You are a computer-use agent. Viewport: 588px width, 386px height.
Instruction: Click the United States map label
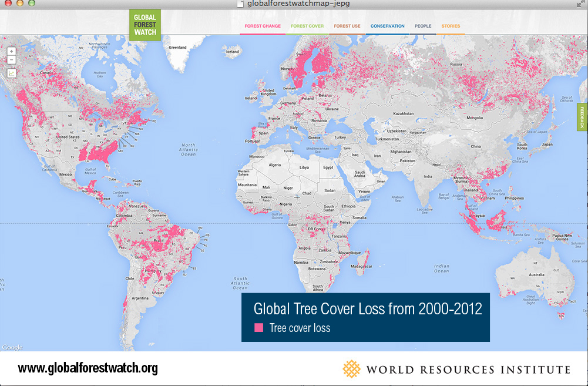click(68, 137)
